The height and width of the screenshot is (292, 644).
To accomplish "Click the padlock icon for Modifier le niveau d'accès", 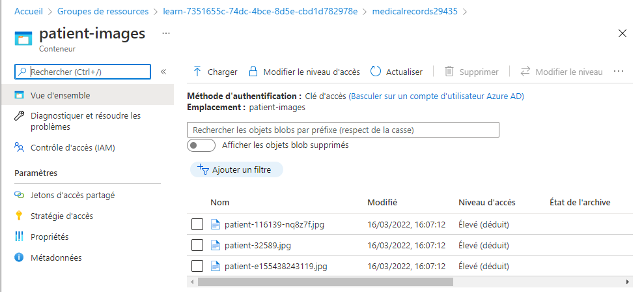I will pyautogui.click(x=254, y=72).
